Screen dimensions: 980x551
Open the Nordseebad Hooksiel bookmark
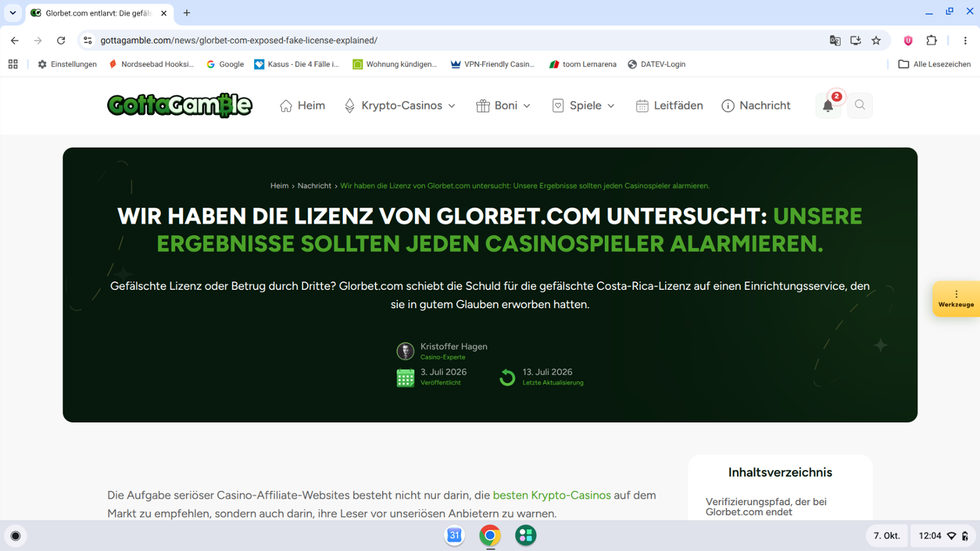tap(152, 64)
